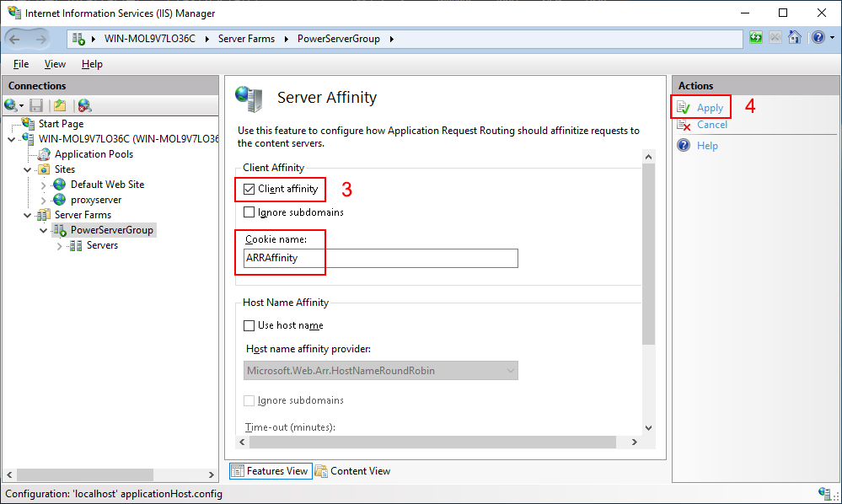Click the Delete Connection icon in Connections
The height and width of the screenshot is (504, 842).
click(x=84, y=105)
